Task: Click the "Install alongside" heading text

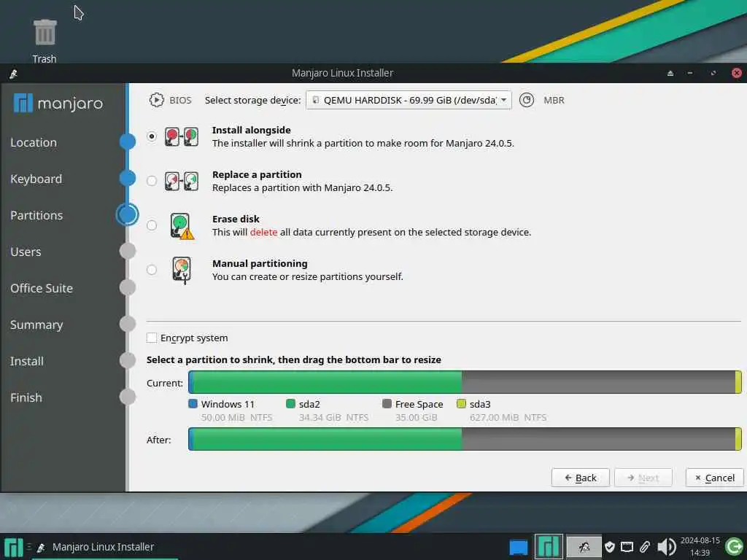Action: click(251, 130)
